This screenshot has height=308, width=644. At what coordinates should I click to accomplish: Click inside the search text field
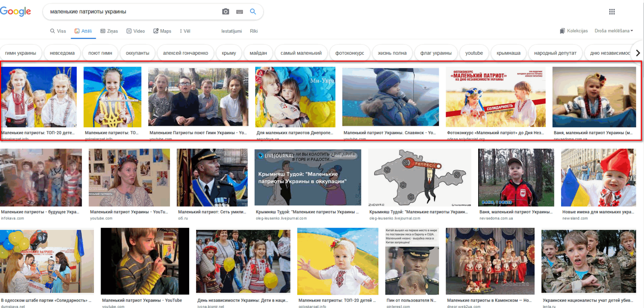coord(133,12)
